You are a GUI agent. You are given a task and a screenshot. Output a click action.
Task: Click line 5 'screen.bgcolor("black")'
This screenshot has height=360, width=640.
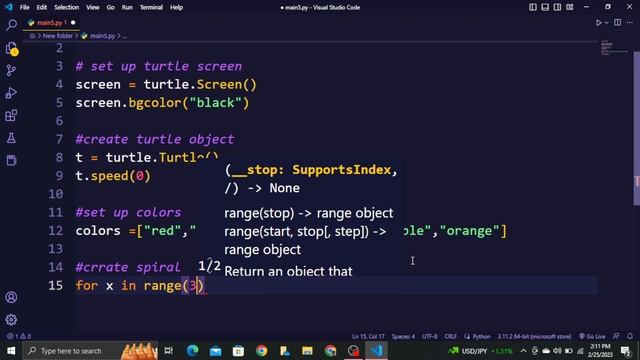tap(162, 102)
